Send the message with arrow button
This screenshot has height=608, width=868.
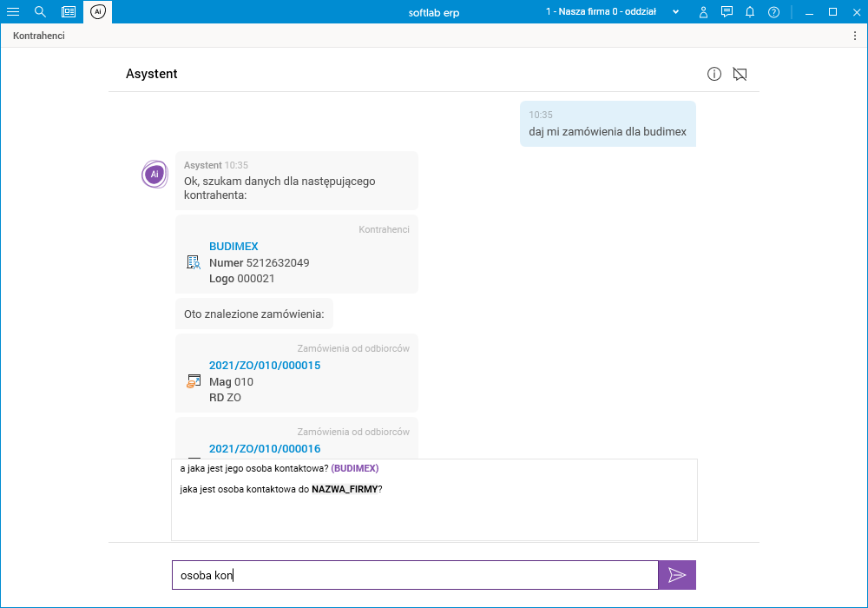click(x=677, y=575)
